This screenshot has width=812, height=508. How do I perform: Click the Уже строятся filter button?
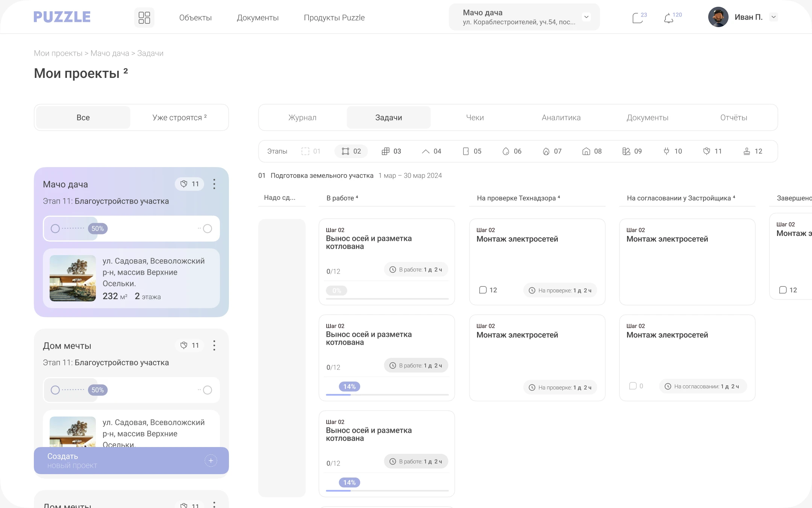pos(179,118)
